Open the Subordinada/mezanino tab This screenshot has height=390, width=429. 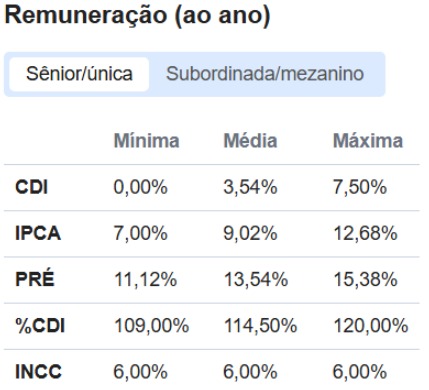[x=265, y=74]
